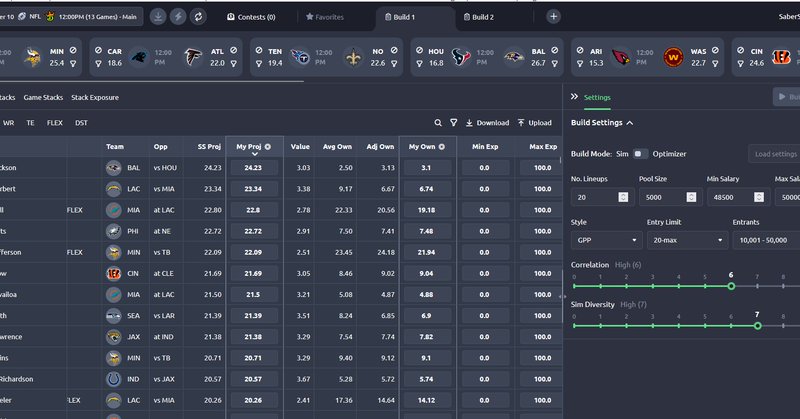Viewport: 800px width, 419px height.
Task: Open the Favorites tab
Action: (324, 17)
